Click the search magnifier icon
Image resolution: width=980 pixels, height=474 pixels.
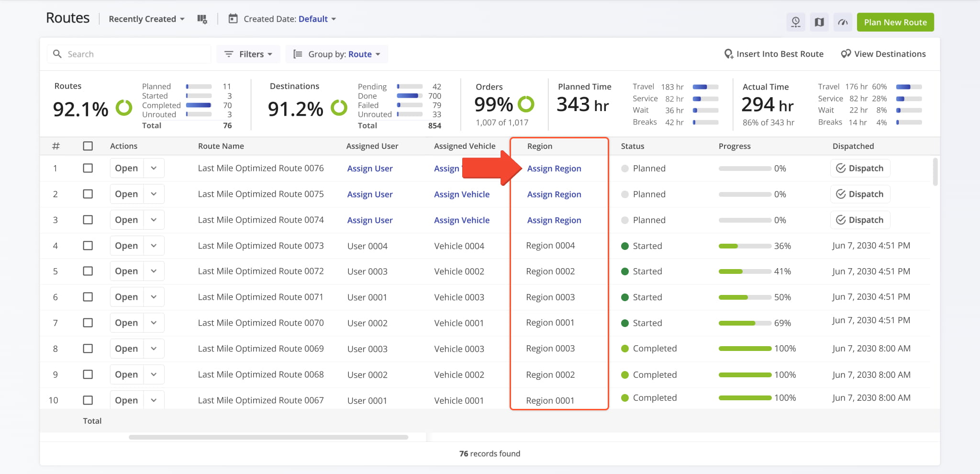[57, 54]
